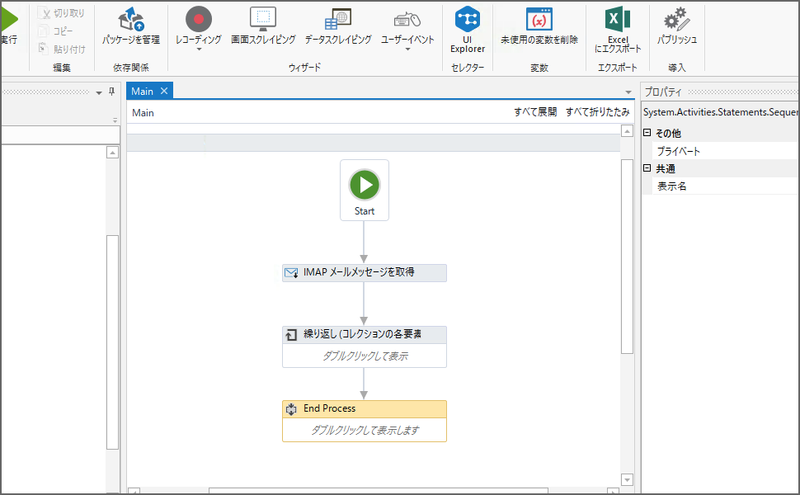Launch UI Explorer

pyautogui.click(x=467, y=29)
